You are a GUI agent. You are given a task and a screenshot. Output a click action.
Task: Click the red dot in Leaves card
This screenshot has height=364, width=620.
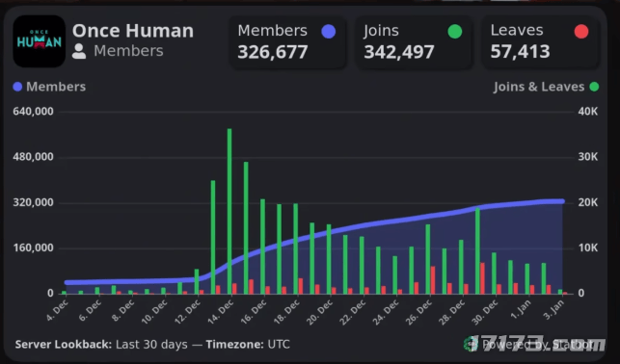[x=581, y=32]
